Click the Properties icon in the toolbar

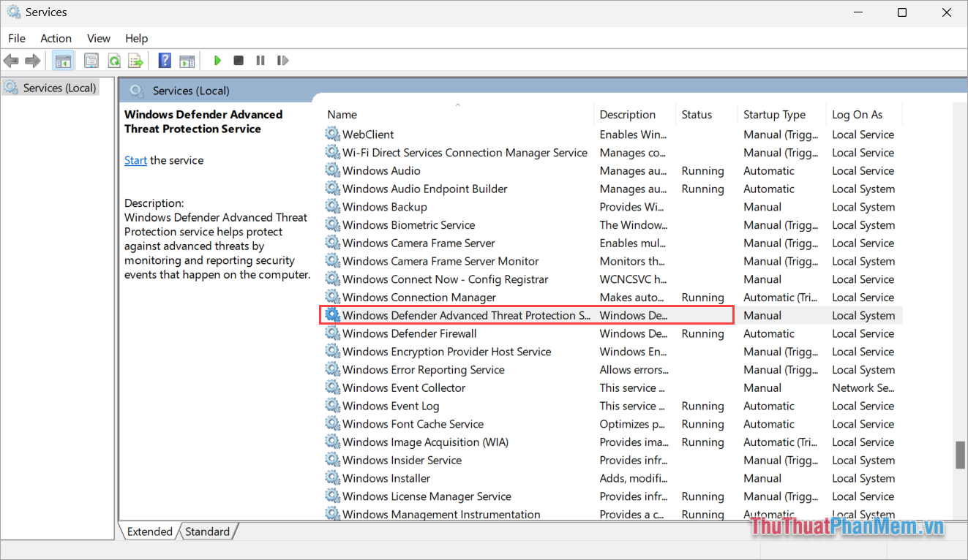pyautogui.click(x=91, y=60)
